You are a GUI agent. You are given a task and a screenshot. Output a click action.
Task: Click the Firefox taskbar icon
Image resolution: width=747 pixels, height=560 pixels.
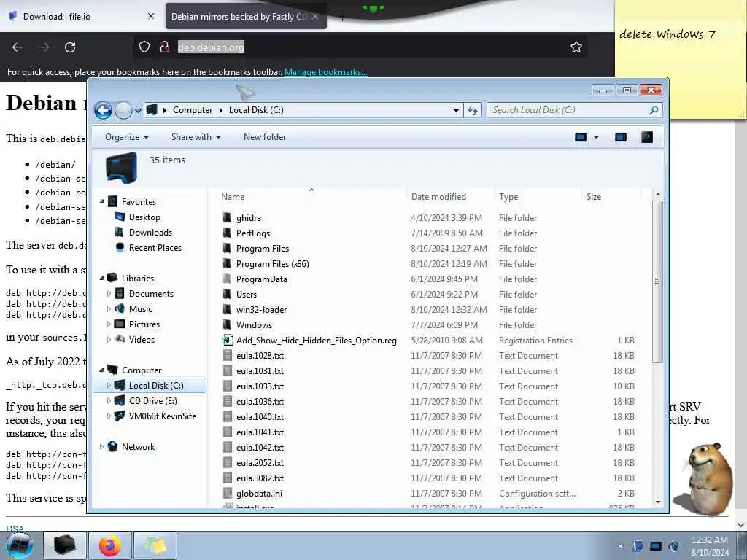tap(110, 545)
